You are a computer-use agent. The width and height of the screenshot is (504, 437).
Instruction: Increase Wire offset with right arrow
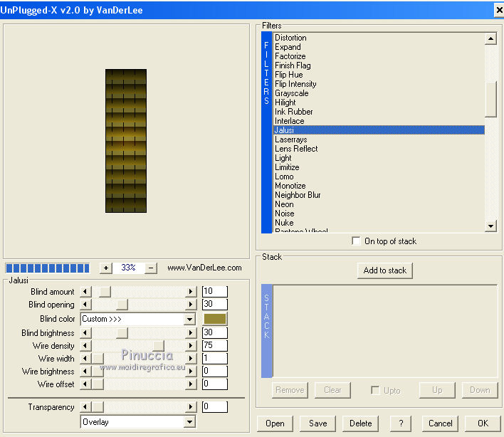point(191,384)
